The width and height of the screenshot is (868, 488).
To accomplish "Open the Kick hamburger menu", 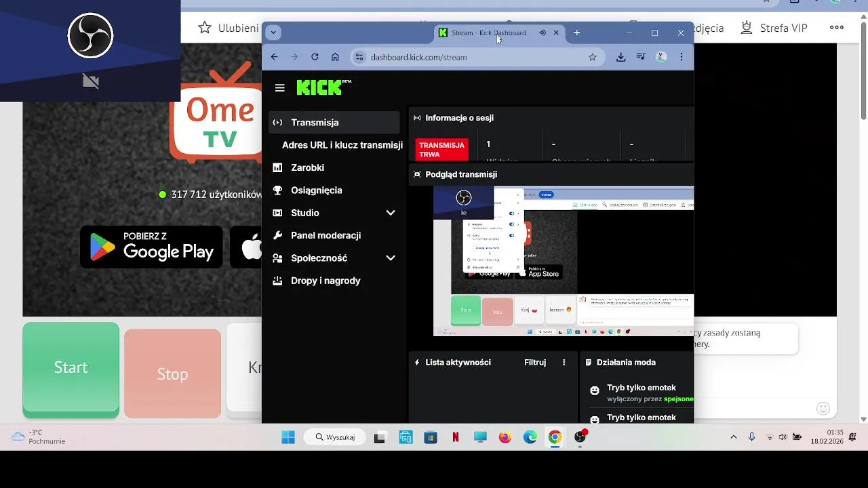I will (x=279, y=88).
